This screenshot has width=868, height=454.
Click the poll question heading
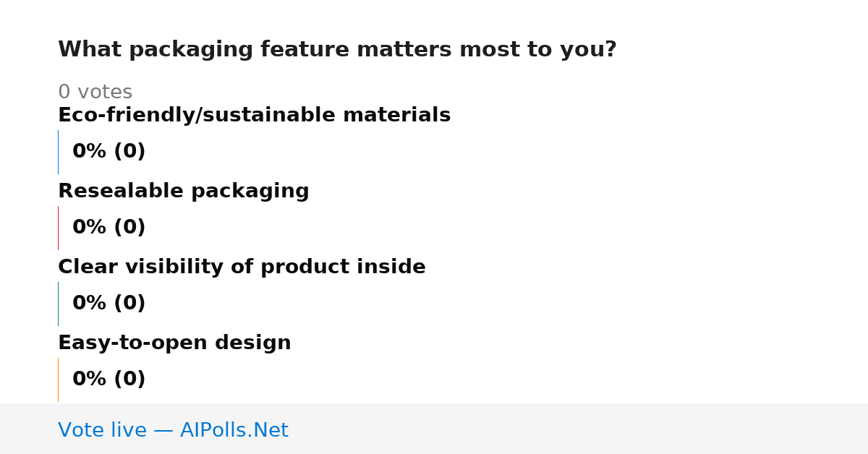tap(337, 50)
